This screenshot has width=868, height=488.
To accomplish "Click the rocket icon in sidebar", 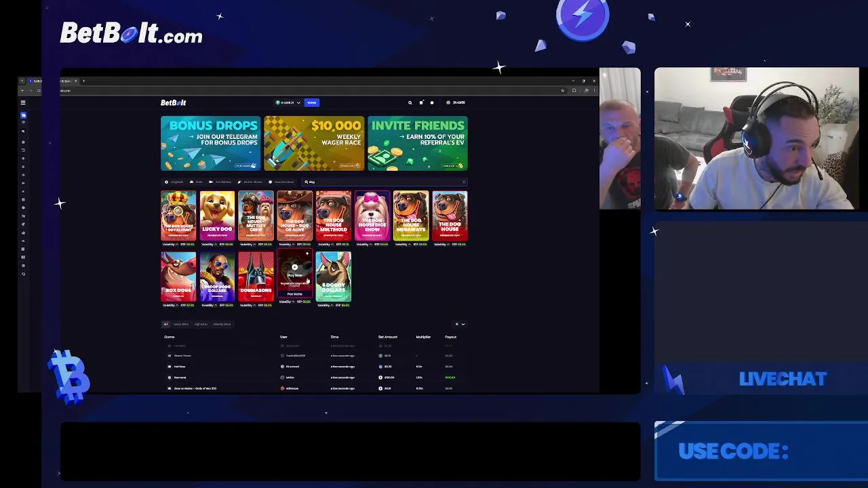I will tap(23, 224).
